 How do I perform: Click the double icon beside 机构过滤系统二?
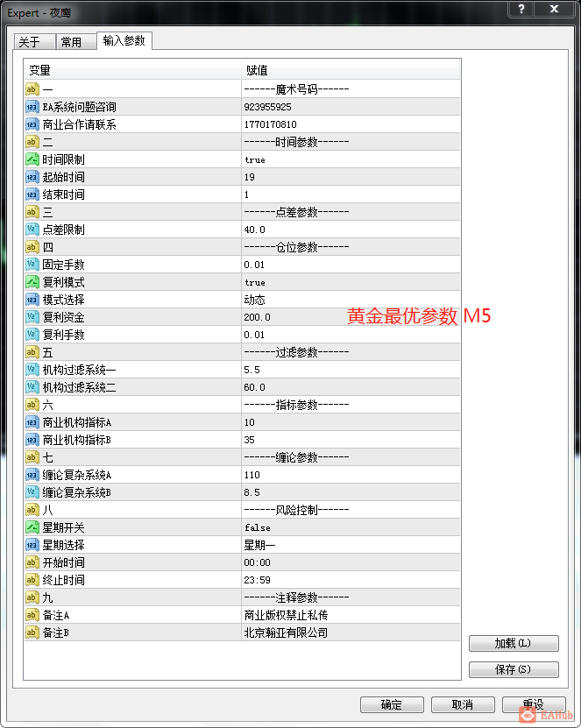pyautogui.click(x=32, y=387)
